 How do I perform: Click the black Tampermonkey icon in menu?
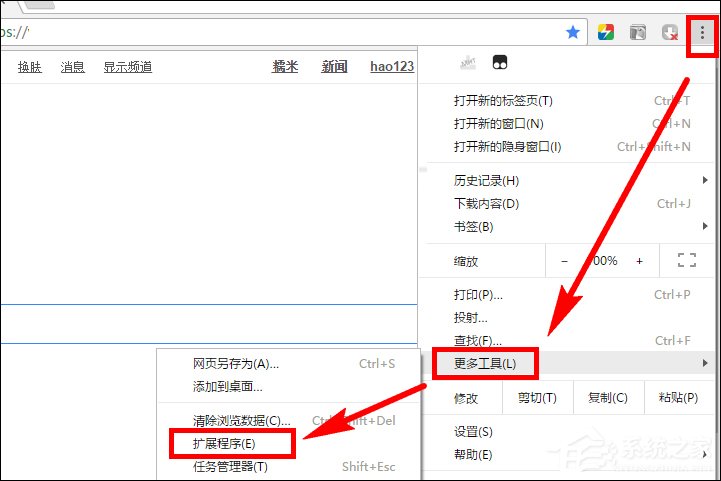point(499,63)
